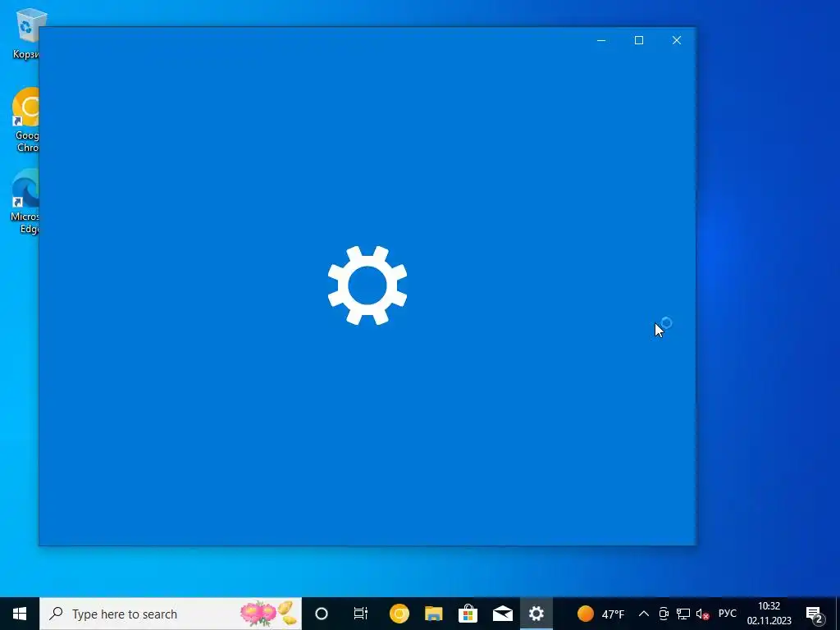Image resolution: width=840 pixels, height=630 pixels.
Task: Maximize the Settings window
Action: click(638, 40)
